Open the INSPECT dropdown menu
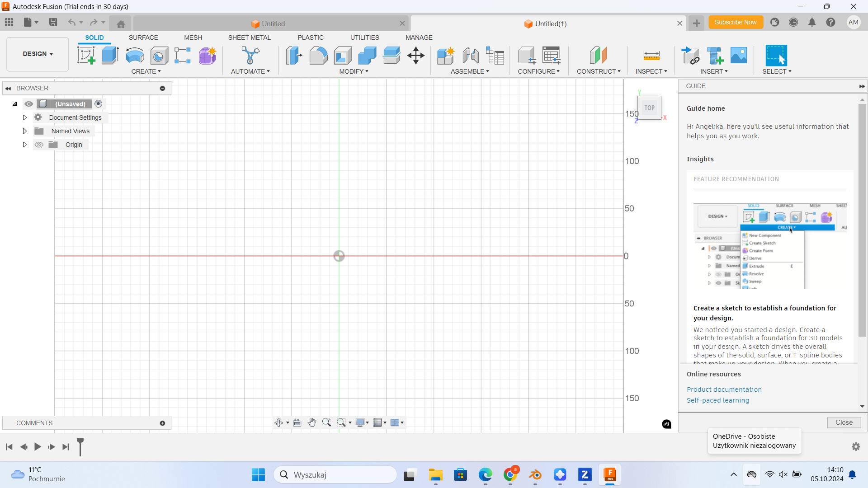 (651, 71)
